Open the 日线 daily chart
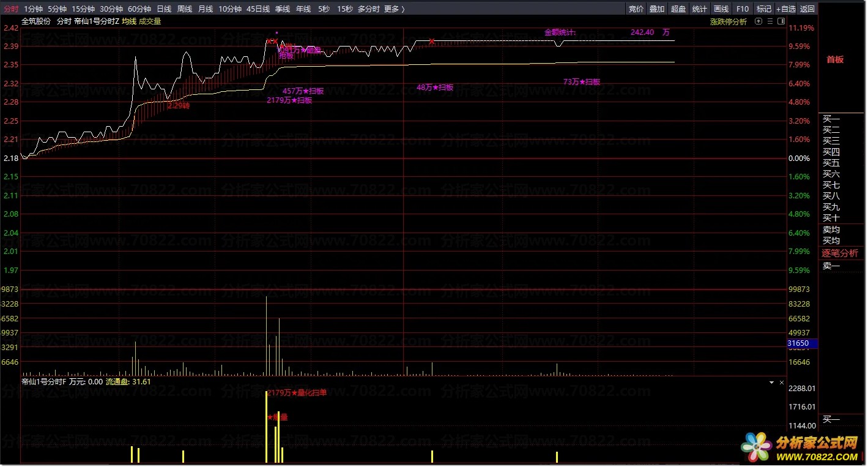The height and width of the screenshot is (467, 868). pyautogui.click(x=164, y=9)
